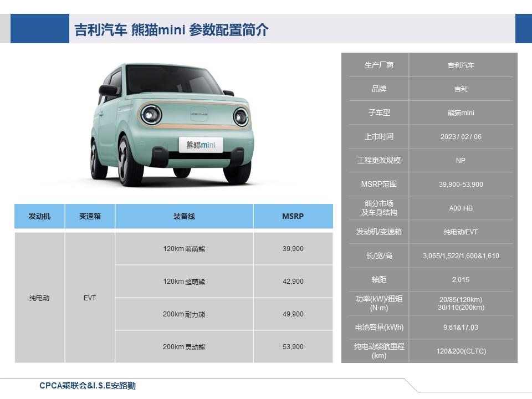Select the 装备线 column header
This screenshot has width=532, height=399.
(x=184, y=216)
